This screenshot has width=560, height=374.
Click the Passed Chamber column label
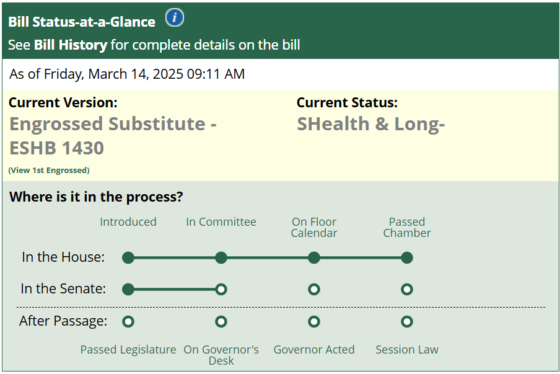pos(407,227)
